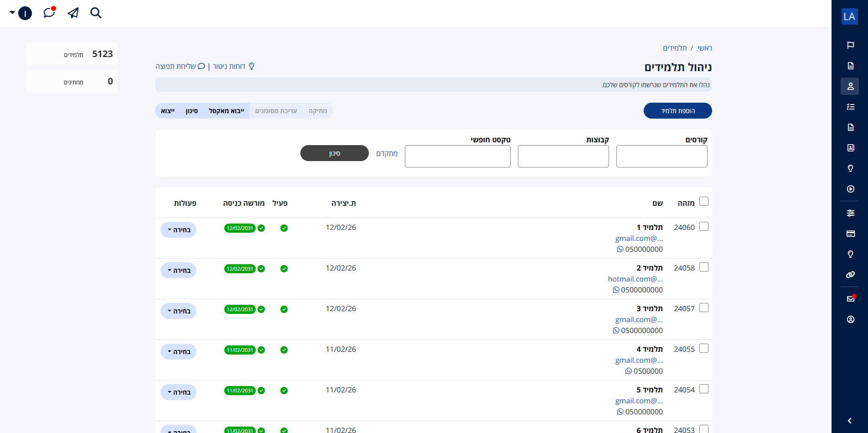Open the flag icon in the sidebar
The image size is (868, 433).
click(850, 45)
